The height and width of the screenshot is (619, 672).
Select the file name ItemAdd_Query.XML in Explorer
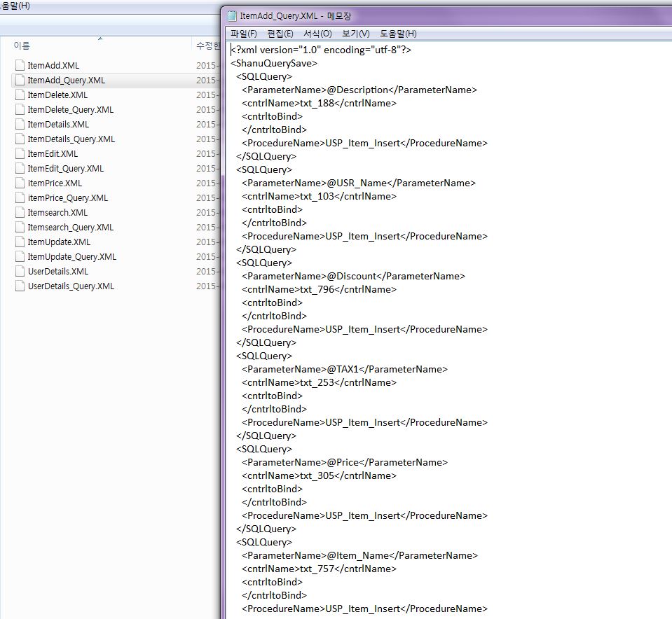click(67, 80)
